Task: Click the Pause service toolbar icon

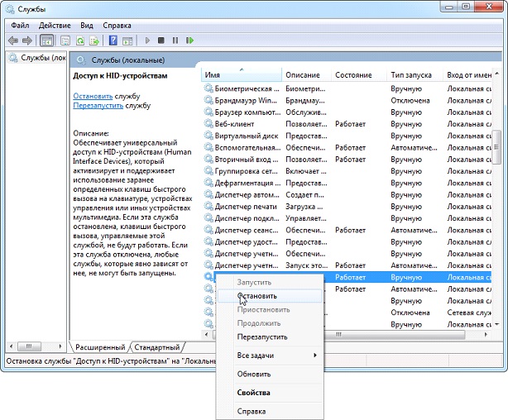Action: pos(175,40)
